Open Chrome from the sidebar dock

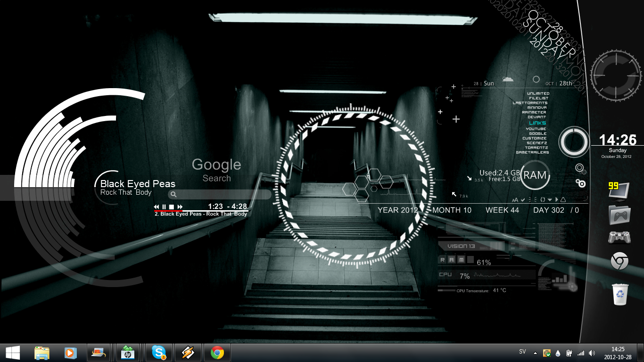click(619, 261)
